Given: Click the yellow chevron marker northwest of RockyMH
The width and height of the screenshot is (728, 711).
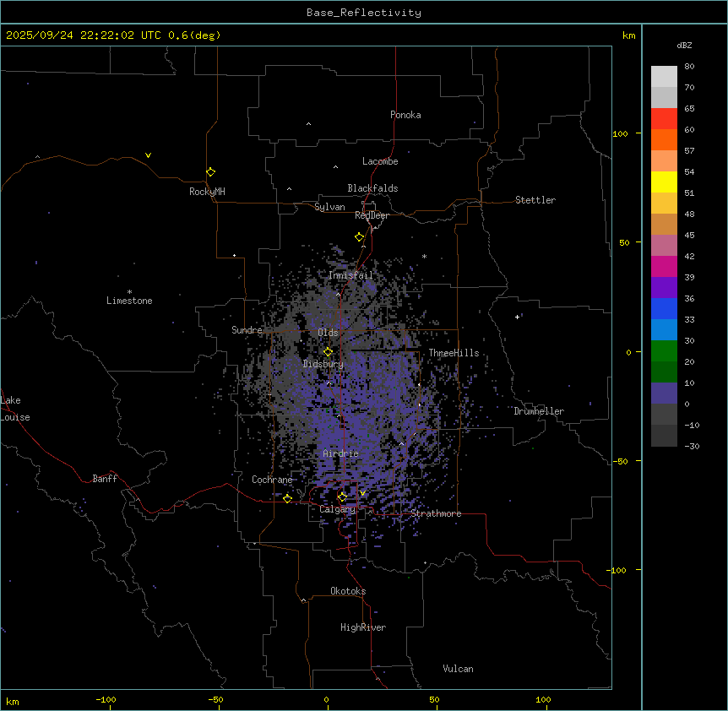Looking at the screenshot, I should tap(148, 155).
